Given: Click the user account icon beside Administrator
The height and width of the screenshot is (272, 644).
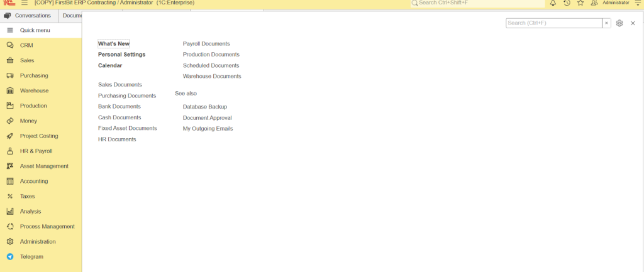Looking at the screenshot, I should (x=594, y=3).
